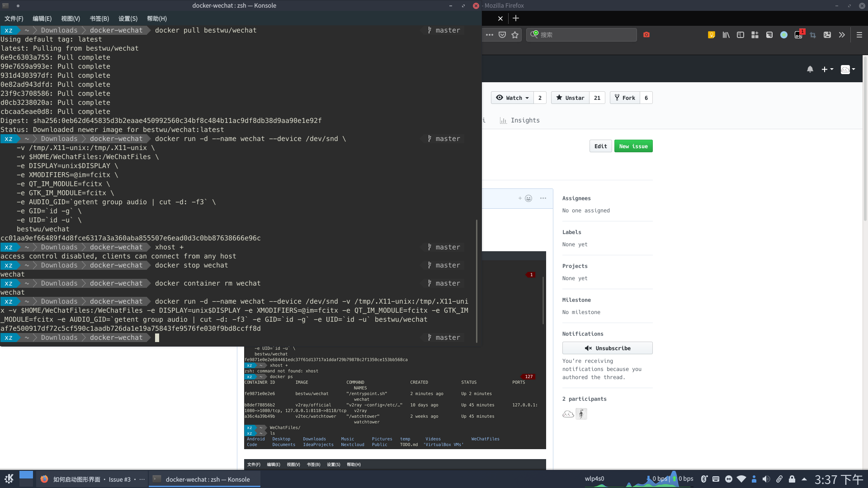
Task: Click the second participant avatar on the issue
Action: click(x=581, y=413)
